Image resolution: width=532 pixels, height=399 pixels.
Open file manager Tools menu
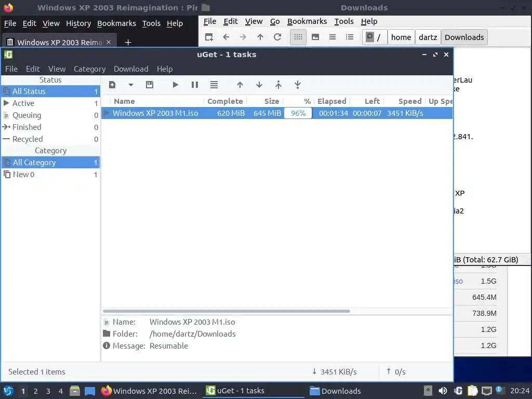pos(344,21)
